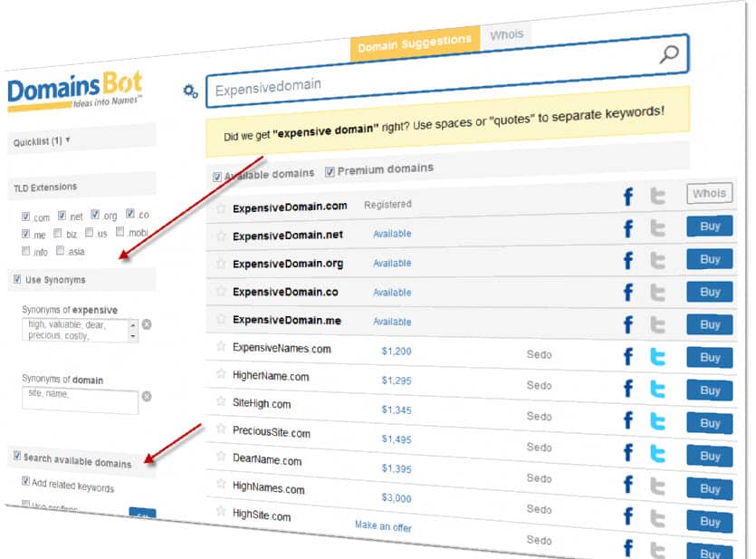
Task: Uncheck the .net TLD extension
Action: [62, 215]
